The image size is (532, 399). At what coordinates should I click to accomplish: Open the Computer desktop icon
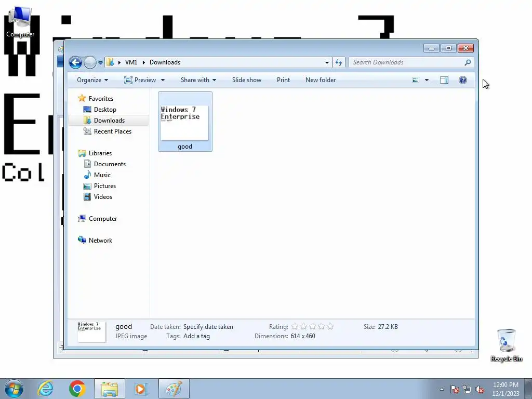point(20,22)
